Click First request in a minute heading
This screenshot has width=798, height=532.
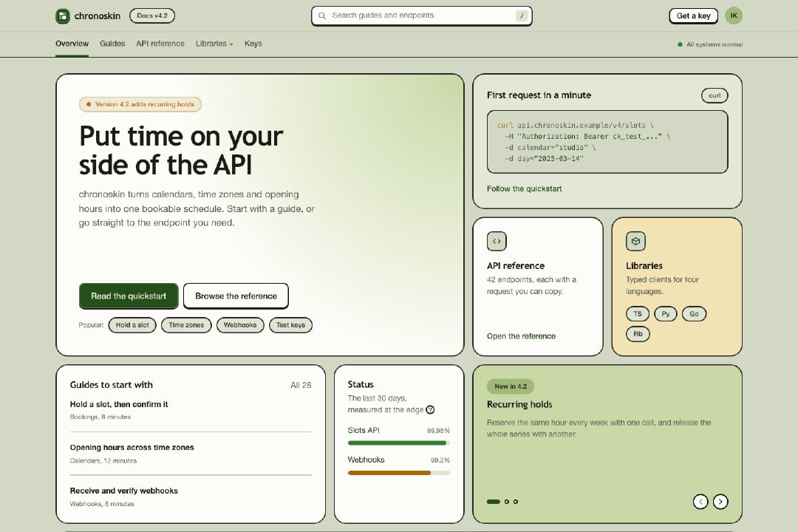[x=539, y=95]
